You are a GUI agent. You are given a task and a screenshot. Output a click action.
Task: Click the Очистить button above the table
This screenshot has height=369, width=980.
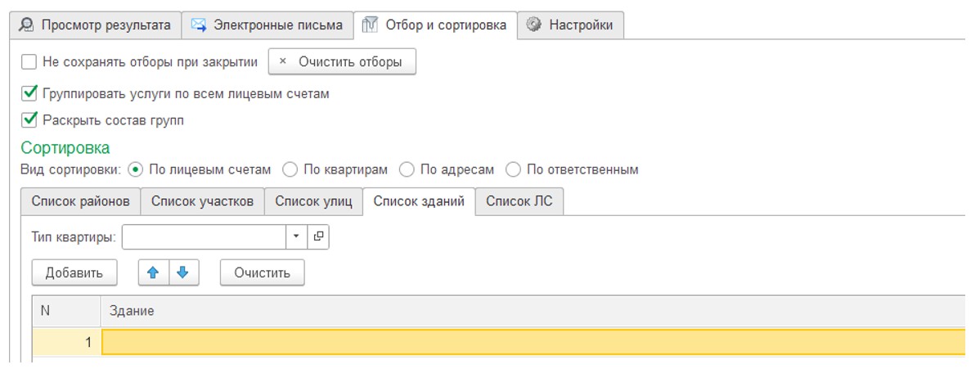pyautogui.click(x=263, y=272)
